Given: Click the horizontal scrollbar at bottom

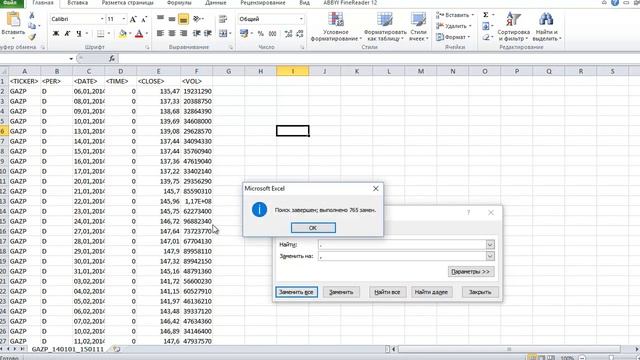Looking at the screenshot, I should click(509, 349).
